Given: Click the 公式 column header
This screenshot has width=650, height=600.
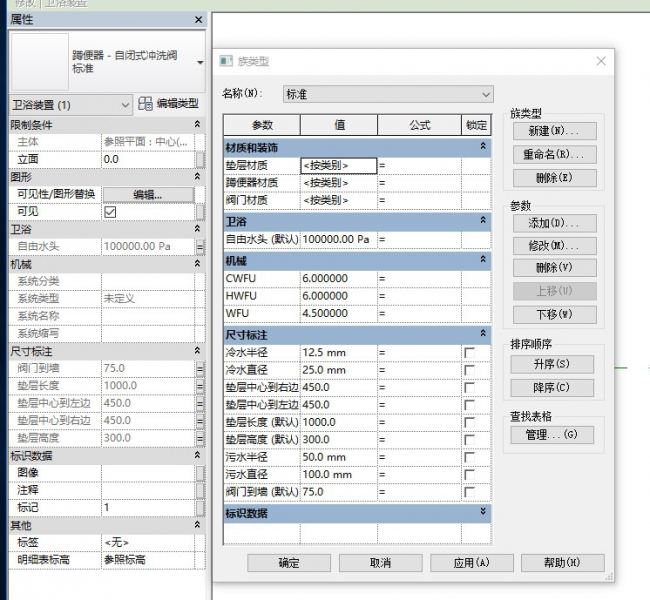Looking at the screenshot, I should tap(419, 125).
